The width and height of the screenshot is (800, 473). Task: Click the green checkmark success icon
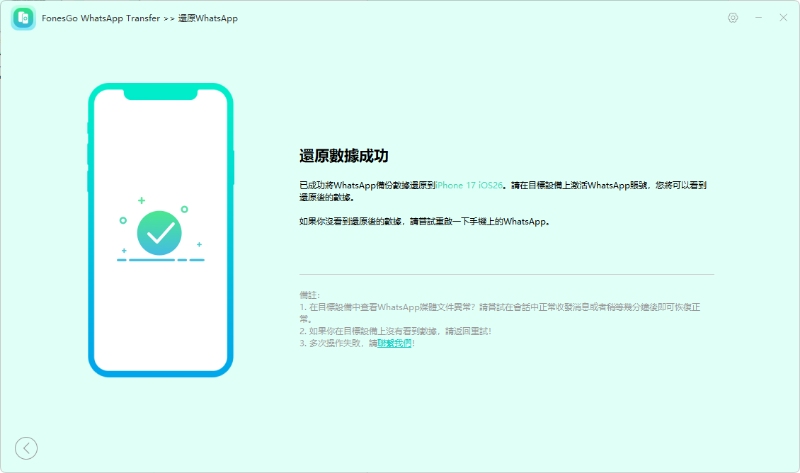click(x=159, y=233)
